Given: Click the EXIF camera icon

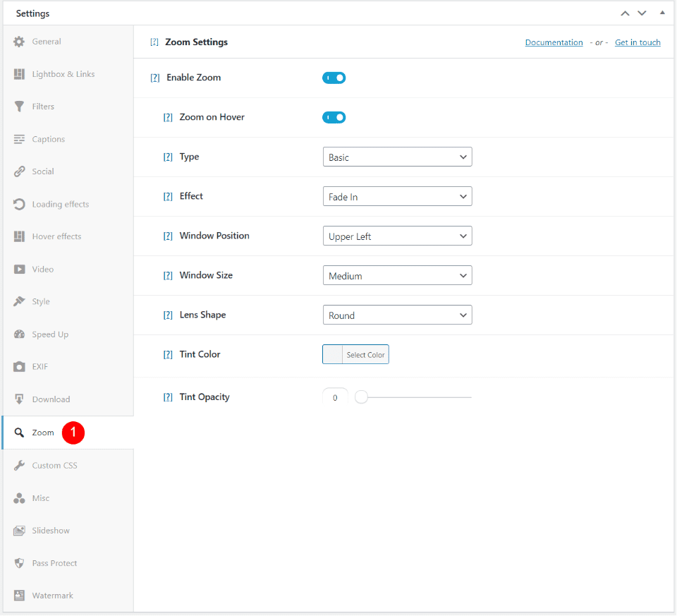Looking at the screenshot, I should (19, 367).
